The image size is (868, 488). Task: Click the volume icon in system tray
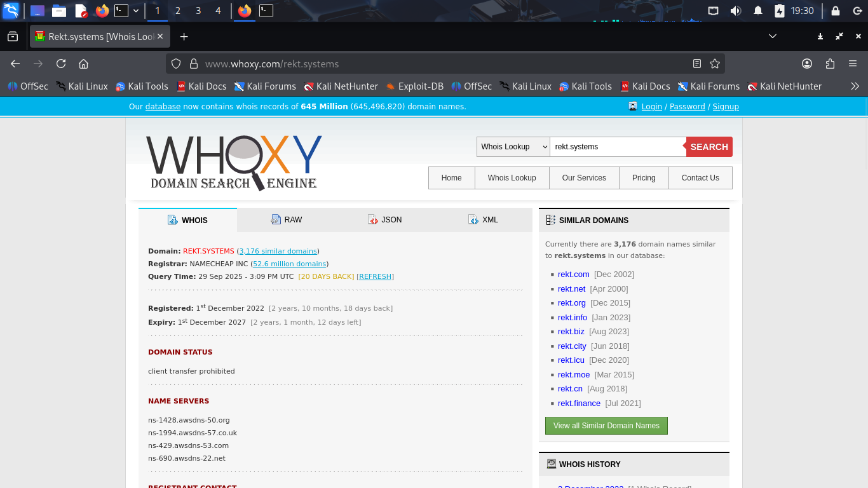click(x=736, y=11)
